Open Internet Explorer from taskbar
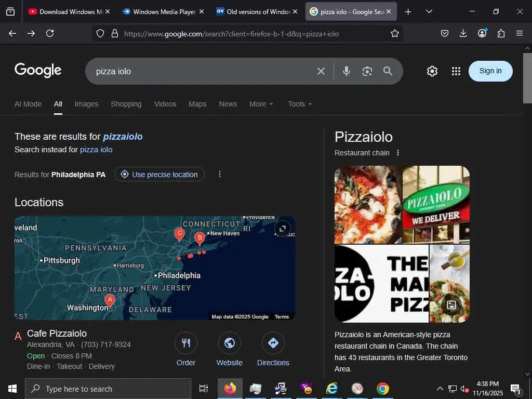 click(x=331, y=389)
